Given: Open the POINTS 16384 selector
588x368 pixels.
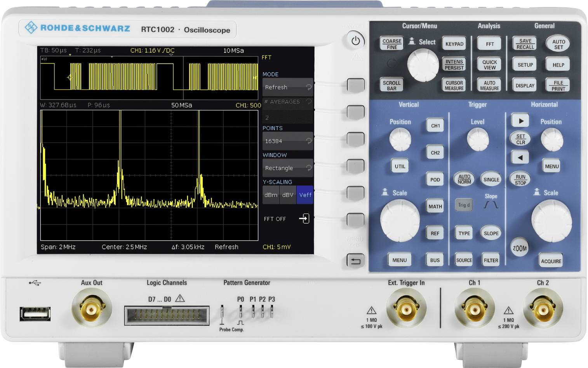Looking at the screenshot, I should pos(287,141).
